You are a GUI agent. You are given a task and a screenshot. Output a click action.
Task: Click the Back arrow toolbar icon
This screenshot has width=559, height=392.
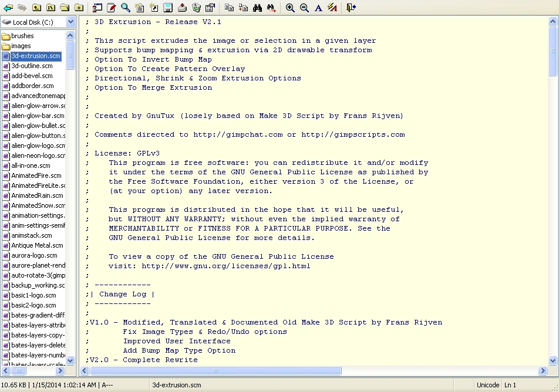pos(8,8)
